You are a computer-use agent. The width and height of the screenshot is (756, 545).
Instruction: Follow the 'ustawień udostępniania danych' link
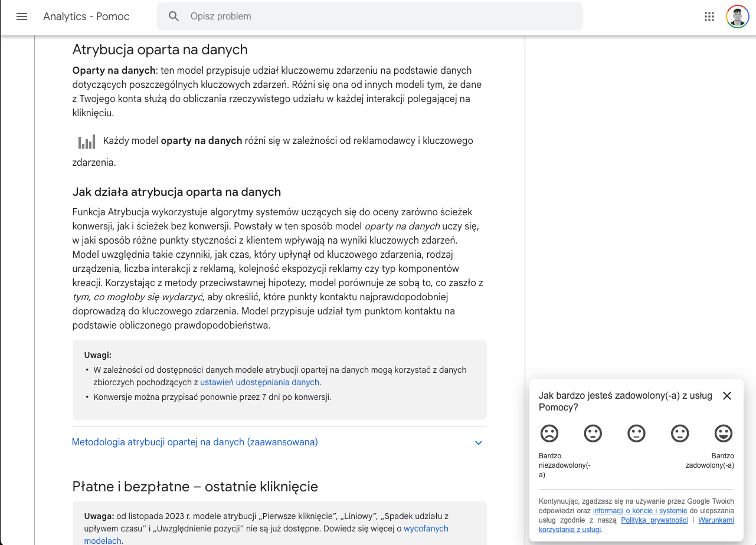tap(260, 382)
